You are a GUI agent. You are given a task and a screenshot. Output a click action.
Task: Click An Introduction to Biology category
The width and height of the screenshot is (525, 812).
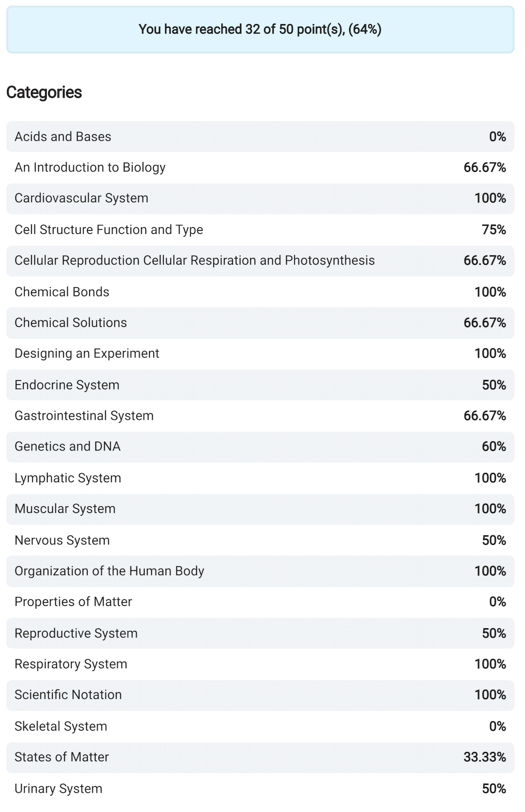[x=90, y=167]
